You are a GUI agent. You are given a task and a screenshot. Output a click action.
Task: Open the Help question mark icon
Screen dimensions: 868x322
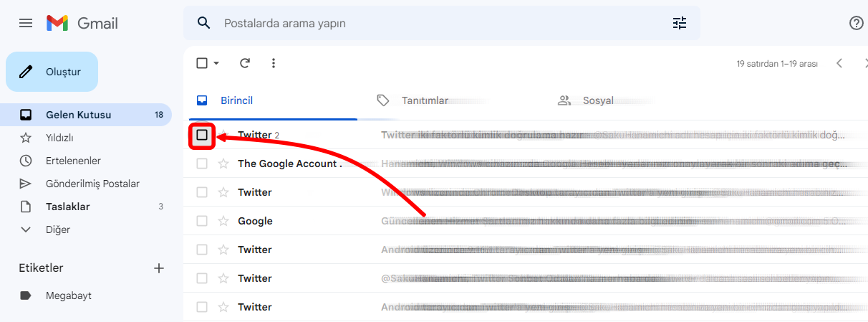click(x=856, y=23)
